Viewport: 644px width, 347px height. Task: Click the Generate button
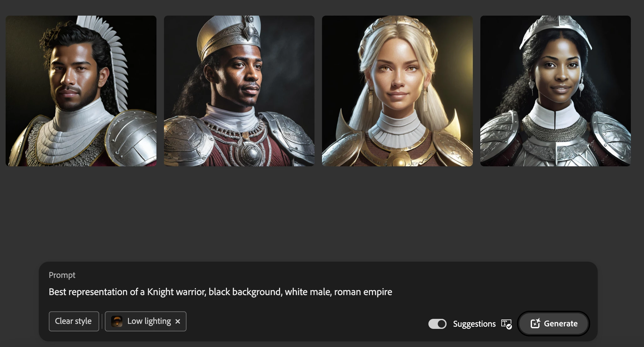(554, 324)
